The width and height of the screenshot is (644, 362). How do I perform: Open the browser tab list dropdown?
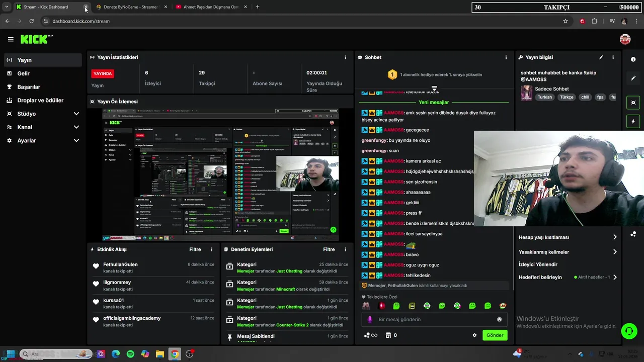[x=6, y=7]
